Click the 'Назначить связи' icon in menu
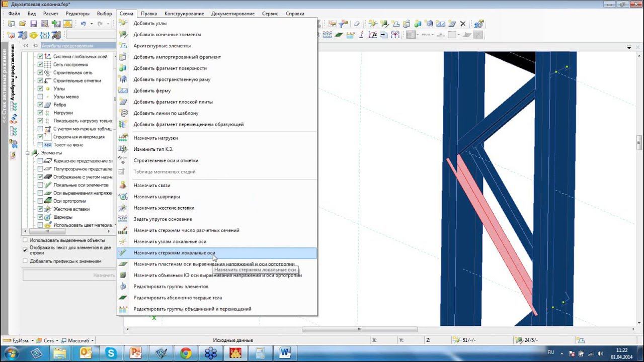The width and height of the screenshot is (644, 362). (123, 186)
